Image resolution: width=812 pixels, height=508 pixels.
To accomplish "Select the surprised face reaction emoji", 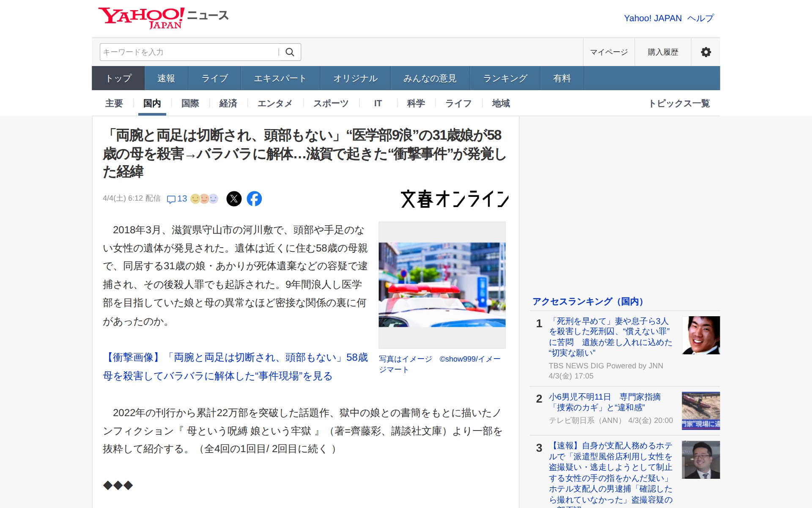I will pos(205,199).
